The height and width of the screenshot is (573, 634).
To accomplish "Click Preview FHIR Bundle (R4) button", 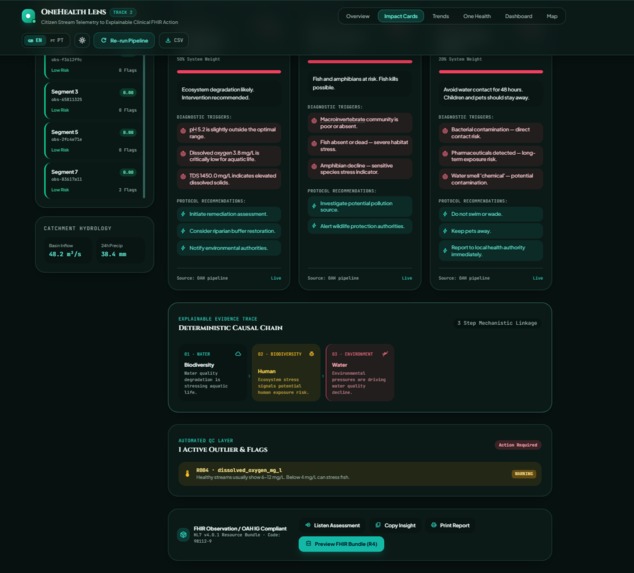I will (x=341, y=544).
